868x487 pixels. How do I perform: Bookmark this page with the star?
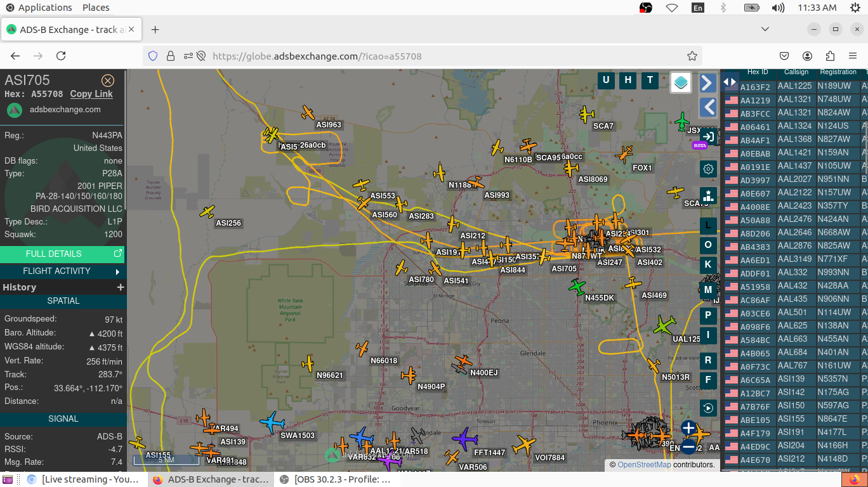point(692,56)
